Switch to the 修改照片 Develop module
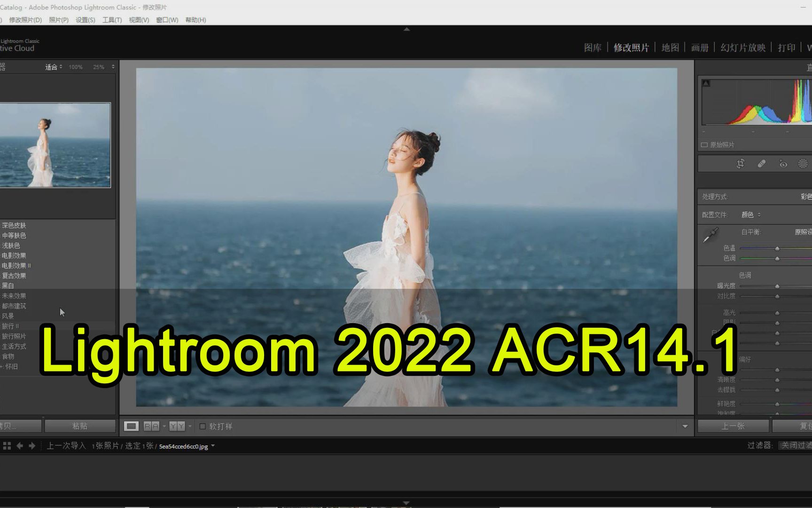 click(x=631, y=48)
